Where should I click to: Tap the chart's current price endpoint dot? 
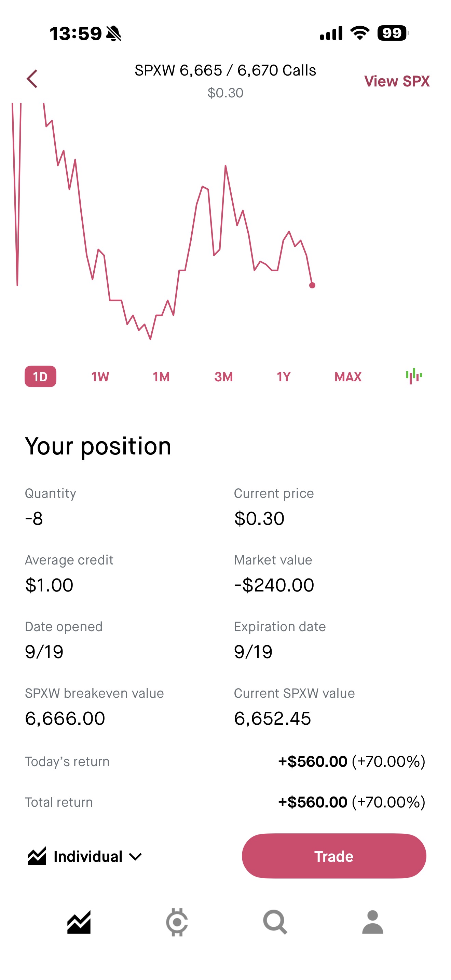(312, 285)
